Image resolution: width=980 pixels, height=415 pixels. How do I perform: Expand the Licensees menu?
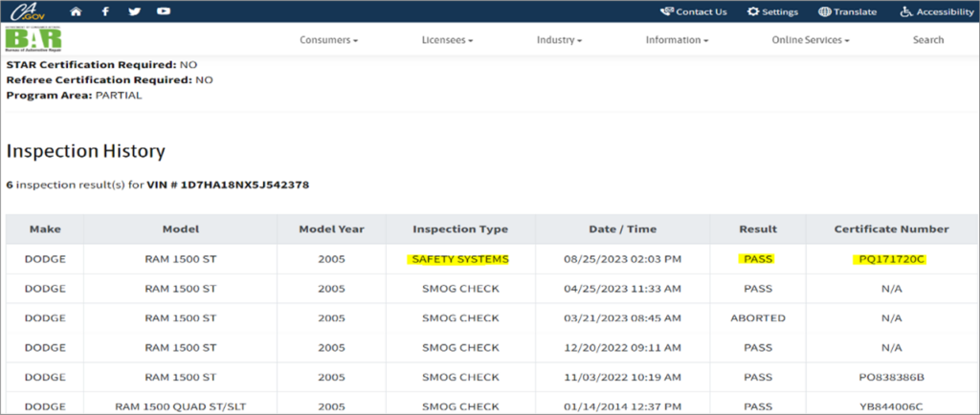point(448,40)
